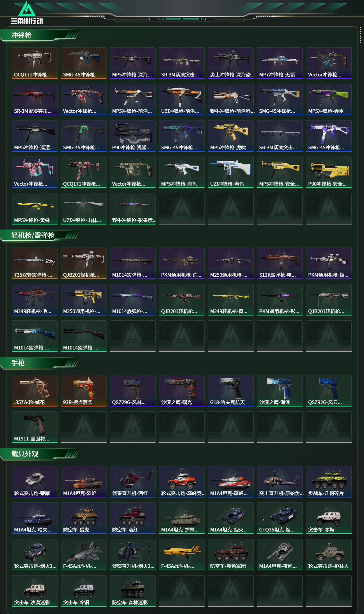Select the 93R-捞点薯条 pistol skin
This screenshot has height=614, width=364.
[84, 390]
